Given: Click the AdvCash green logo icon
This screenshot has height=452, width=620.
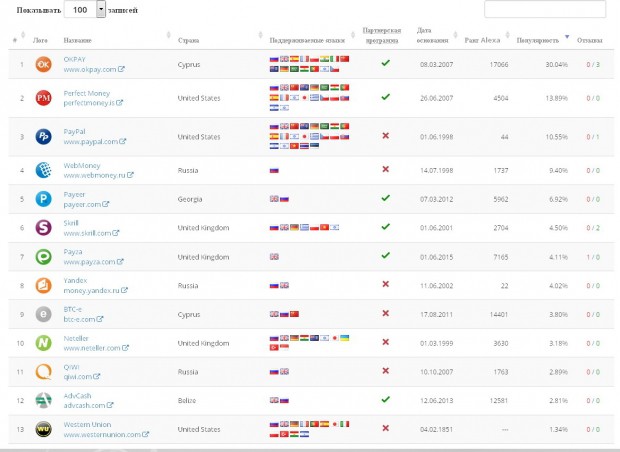Looking at the screenshot, I should (x=43, y=400).
